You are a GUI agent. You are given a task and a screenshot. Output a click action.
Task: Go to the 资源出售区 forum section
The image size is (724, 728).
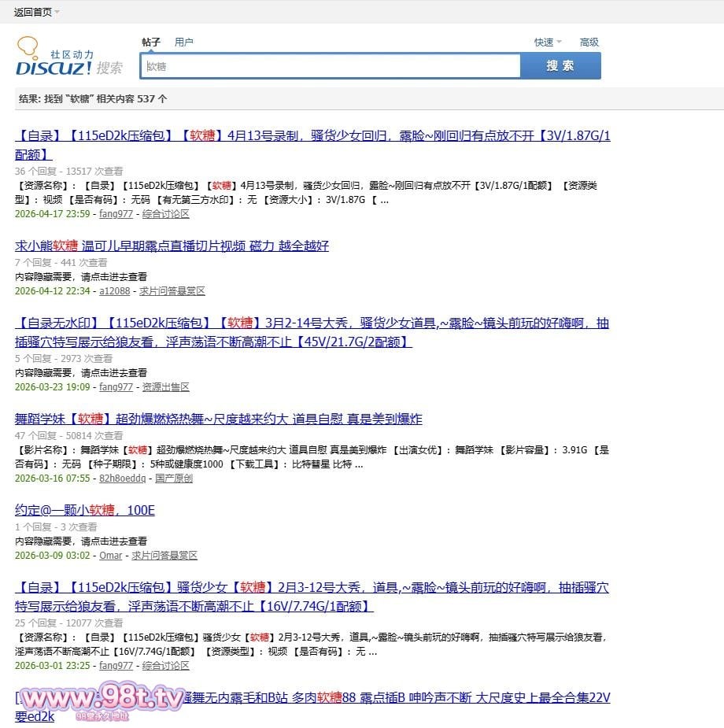pos(166,387)
